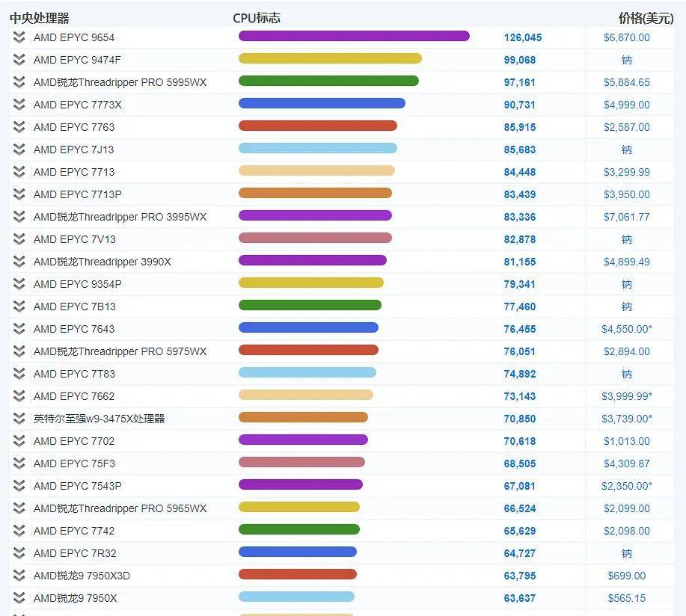Open the AMD EPYC 7662 processor link
The height and width of the screenshot is (616, 686).
click(x=74, y=396)
